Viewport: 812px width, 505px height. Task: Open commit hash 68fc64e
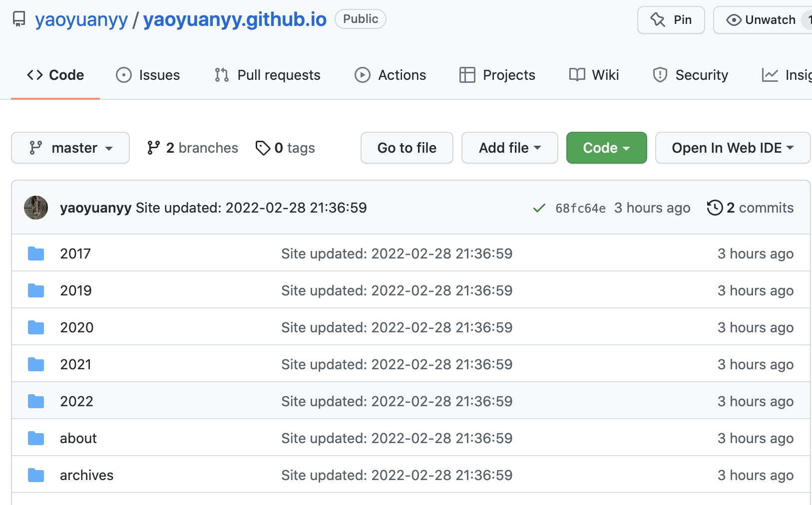tap(581, 208)
